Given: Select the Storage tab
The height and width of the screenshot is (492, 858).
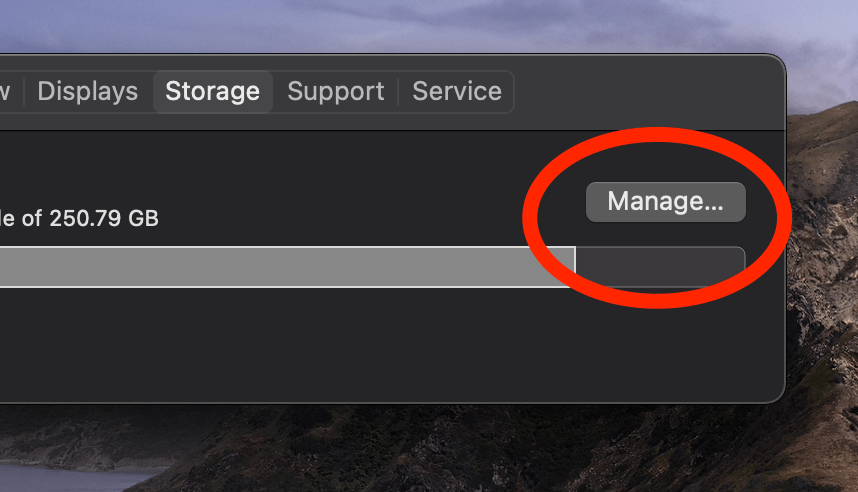Looking at the screenshot, I should pos(212,92).
